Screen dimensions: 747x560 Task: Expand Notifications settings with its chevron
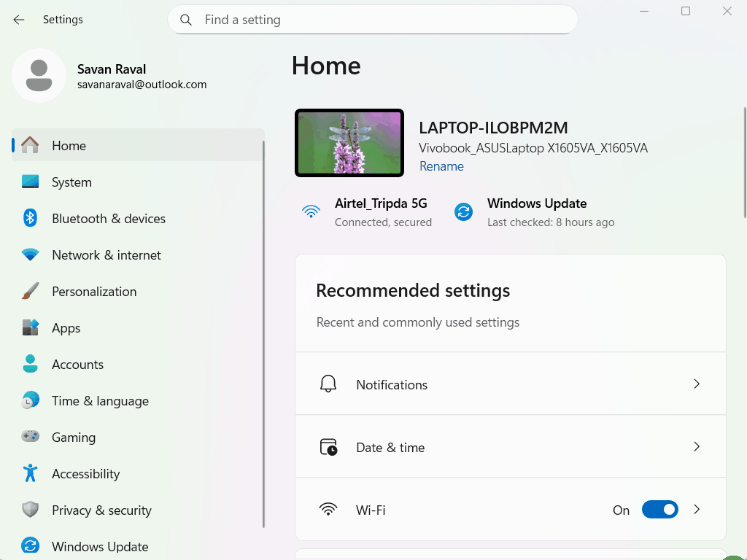697,384
